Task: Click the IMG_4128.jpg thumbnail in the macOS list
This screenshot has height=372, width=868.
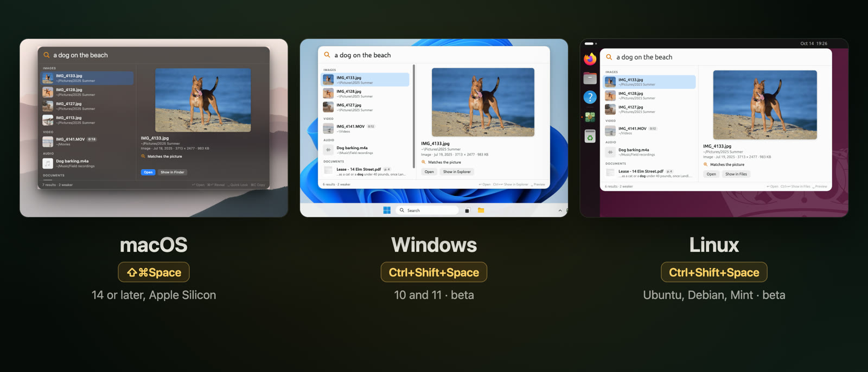Action: tap(48, 92)
